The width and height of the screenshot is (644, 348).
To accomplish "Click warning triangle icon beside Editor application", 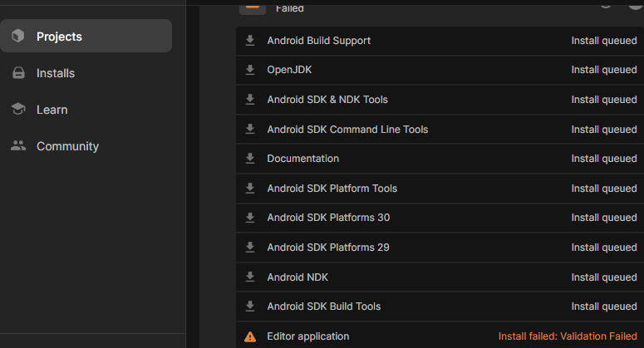I will click(250, 336).
